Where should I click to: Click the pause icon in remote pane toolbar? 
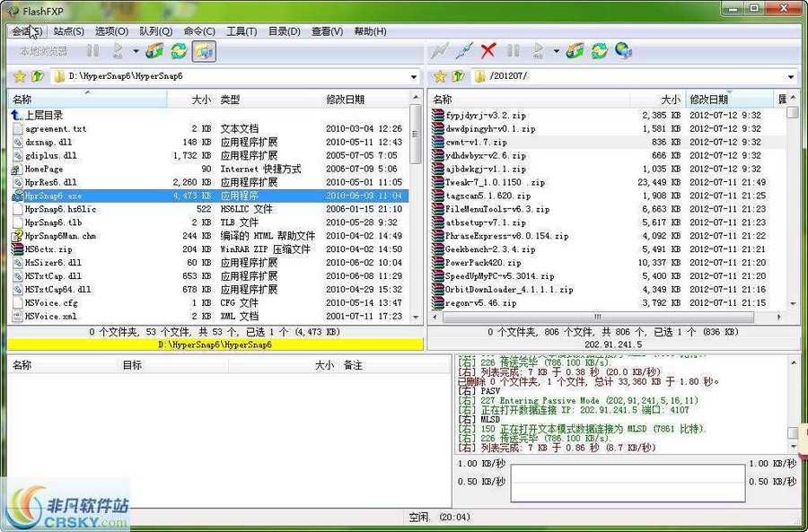pyautogui.click(x=514, y=50)
